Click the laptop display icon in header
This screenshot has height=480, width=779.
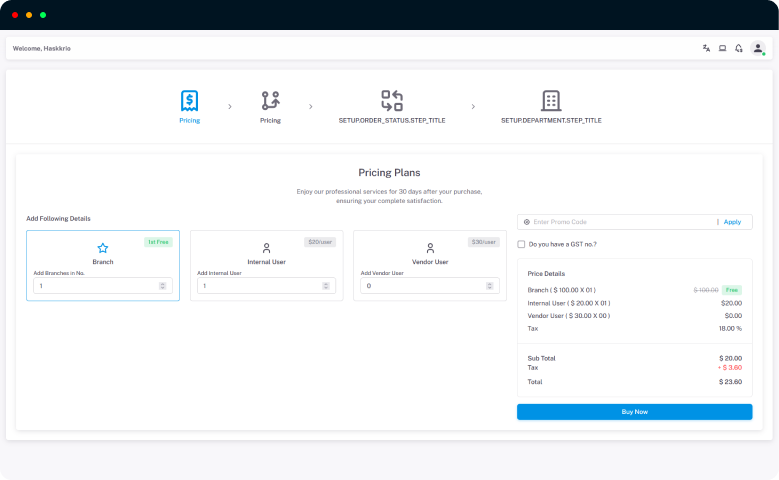coord(722,48)
